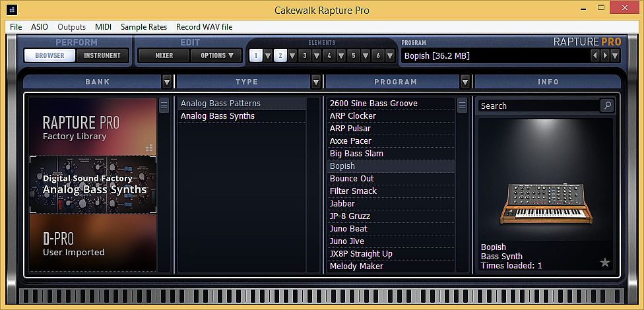Expand the Type column dropdown arrow
Screen dimensions: 644x310
click(316, 82)
